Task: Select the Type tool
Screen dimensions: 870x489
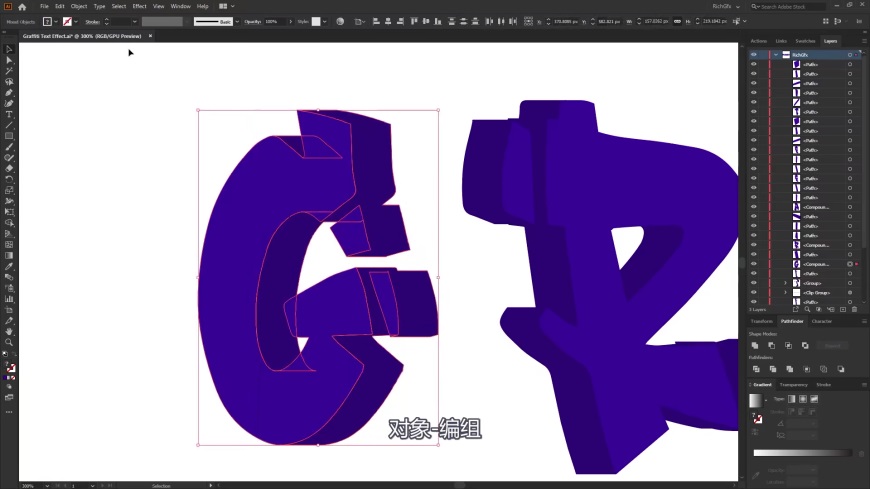Action: click(9, 114)
